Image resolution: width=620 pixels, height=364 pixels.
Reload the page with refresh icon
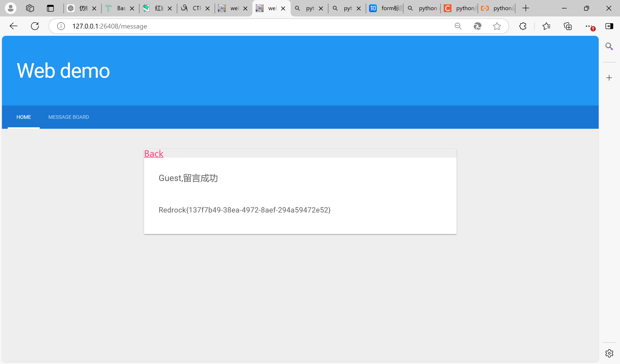[35, 26]
